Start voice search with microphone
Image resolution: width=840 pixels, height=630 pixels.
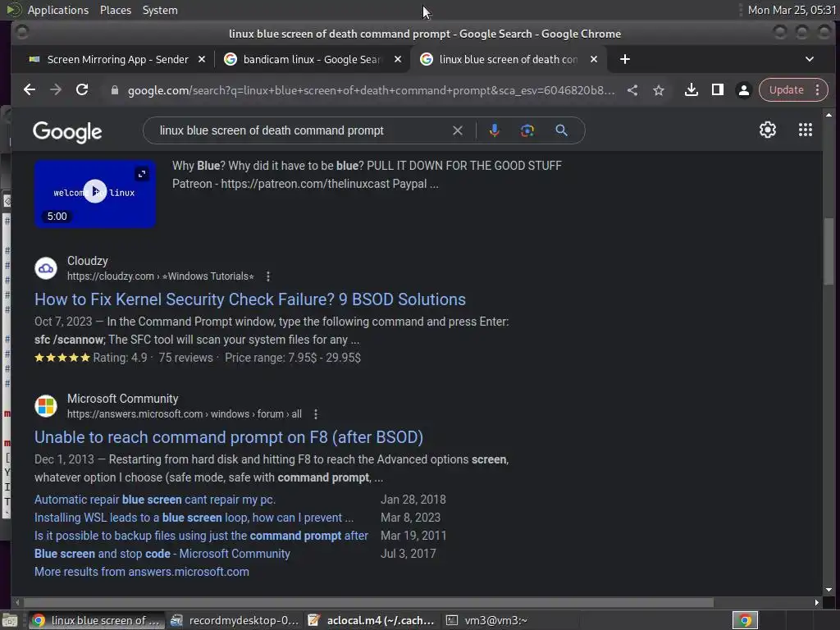495,130
